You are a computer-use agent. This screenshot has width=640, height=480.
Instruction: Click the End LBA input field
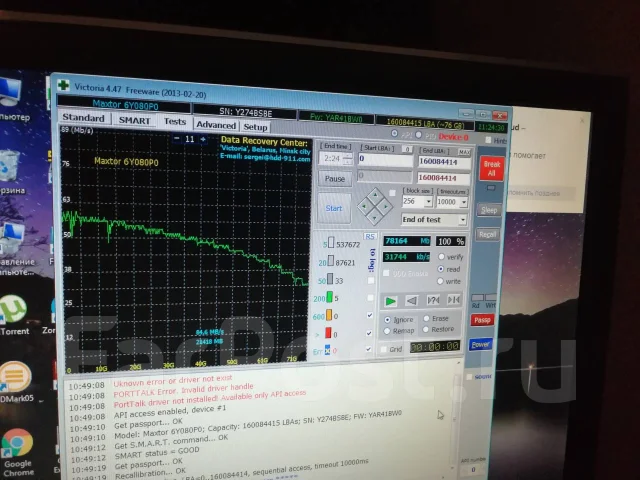point(444,162)
